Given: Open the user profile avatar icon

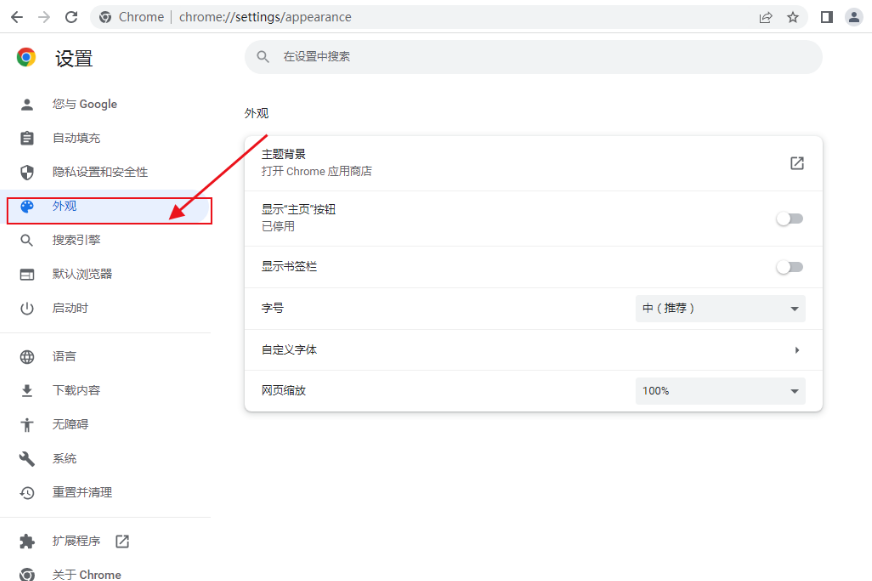Looking at the screenshot, I should click(x=853, y=17).
